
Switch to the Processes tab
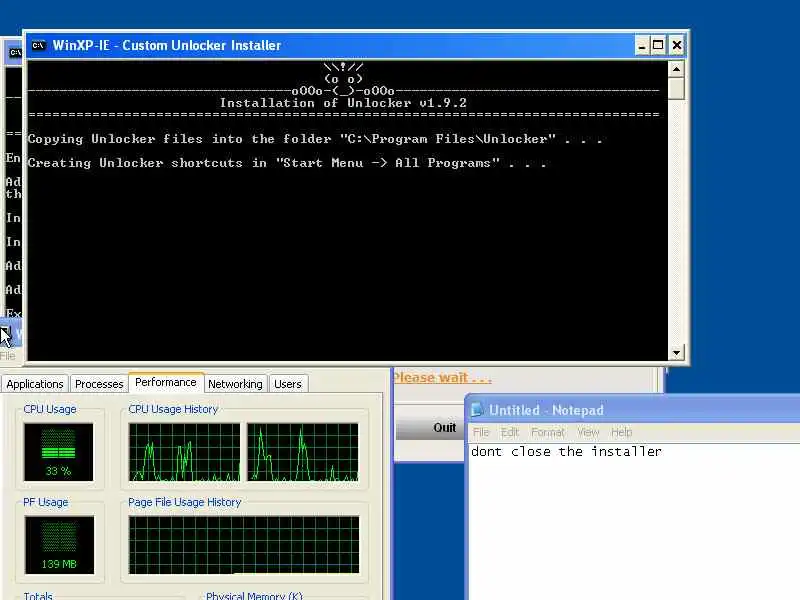[99, 384]
